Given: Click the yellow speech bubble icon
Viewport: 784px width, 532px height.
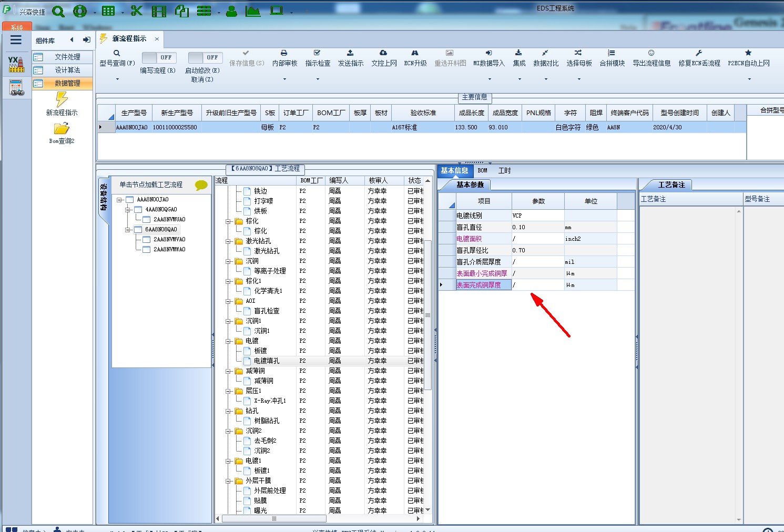Looking at the screenshot, I should tap(201, 185).
